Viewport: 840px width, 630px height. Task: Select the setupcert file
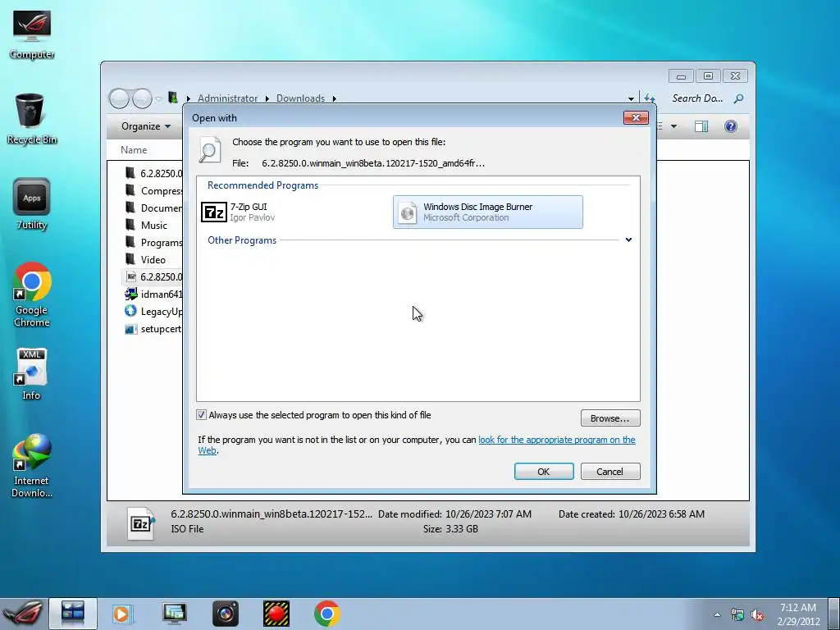(153, 328)
